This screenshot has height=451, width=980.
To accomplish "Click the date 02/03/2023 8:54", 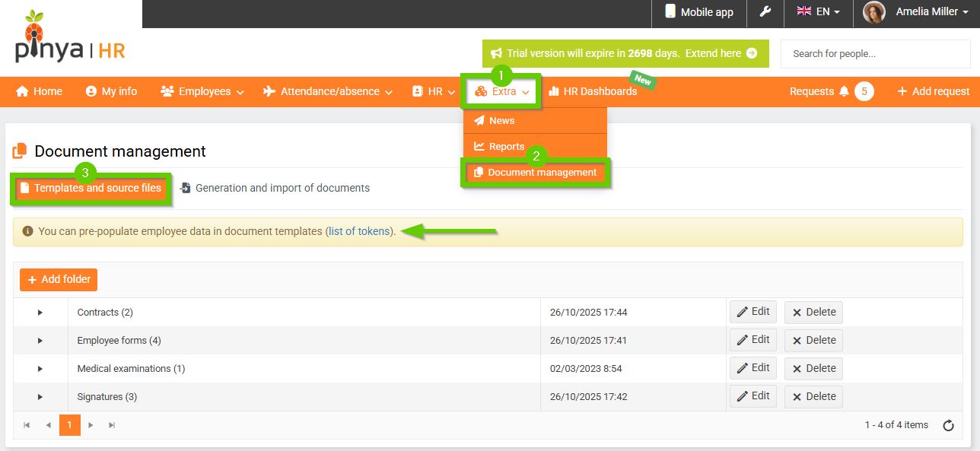I will pos(586,369).
